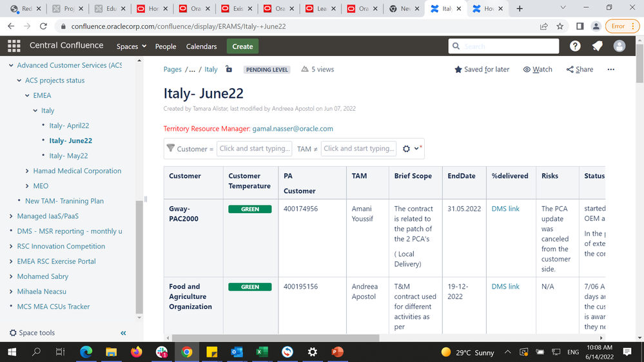Image resolution: width=644 pixels, height=362 pixels.
Task: Click the sidebar vertical scrollbar
Action: tap(139, 256)
